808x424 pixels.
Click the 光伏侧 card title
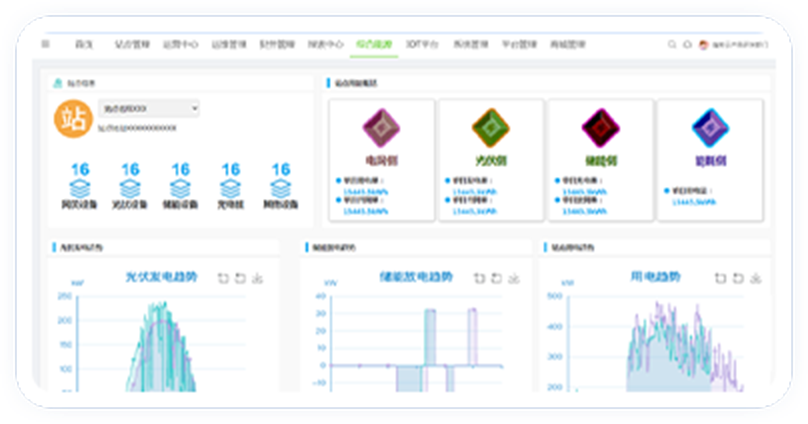tap(491, 161)
